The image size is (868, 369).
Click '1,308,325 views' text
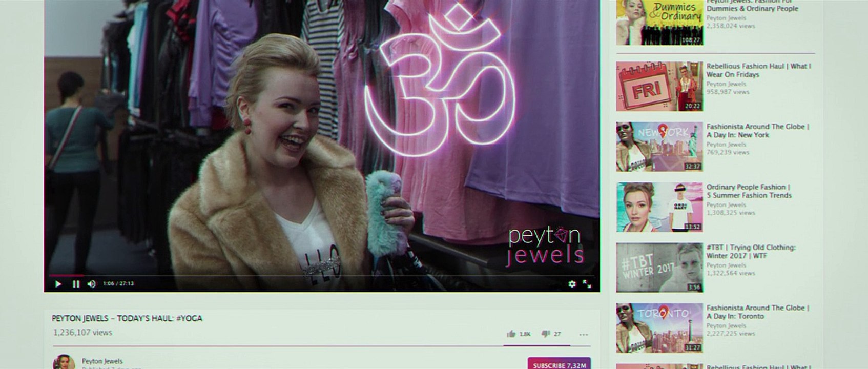tap(731, 213)
